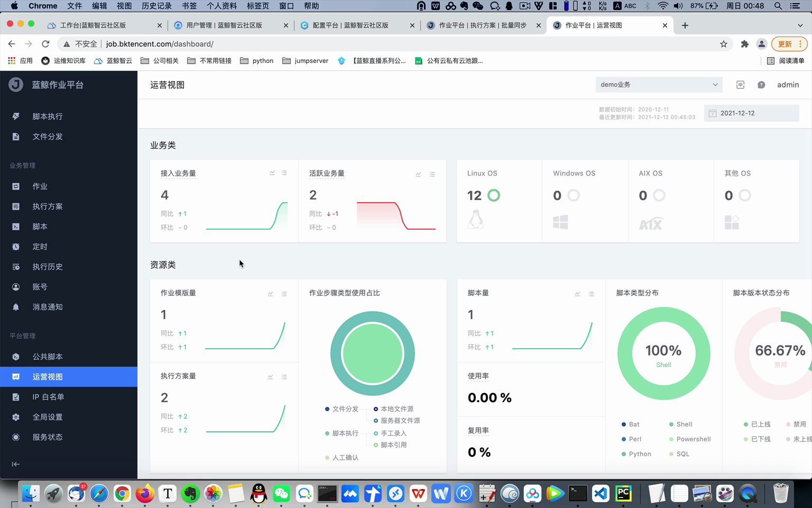This screenshot has width=812, height=508.
Task: Show list details for 接入业务量
Action: (284, 173)
